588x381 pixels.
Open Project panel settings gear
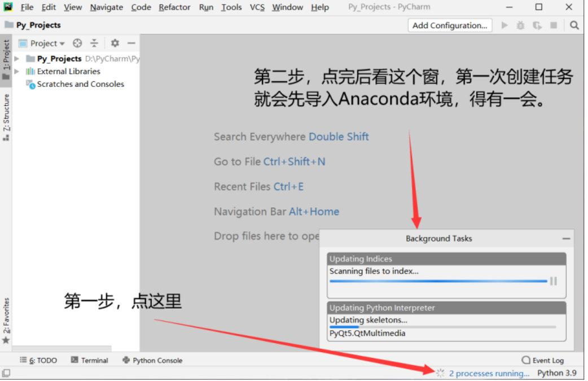click(x=115, y=43)
